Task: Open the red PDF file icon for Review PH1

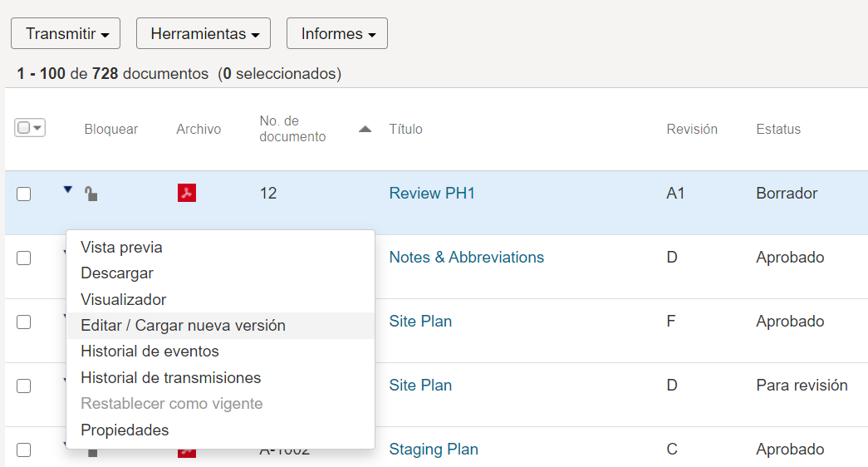Action: pyautogui.click(x=187, y=193)
